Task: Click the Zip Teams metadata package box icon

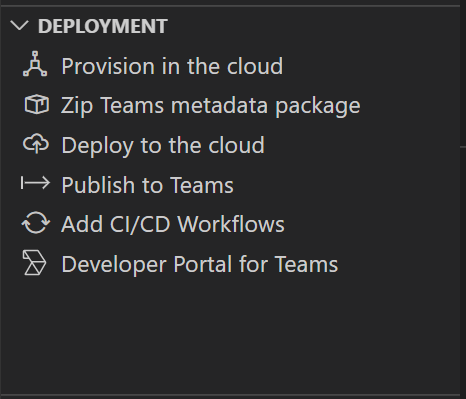Action: [37, 104]
